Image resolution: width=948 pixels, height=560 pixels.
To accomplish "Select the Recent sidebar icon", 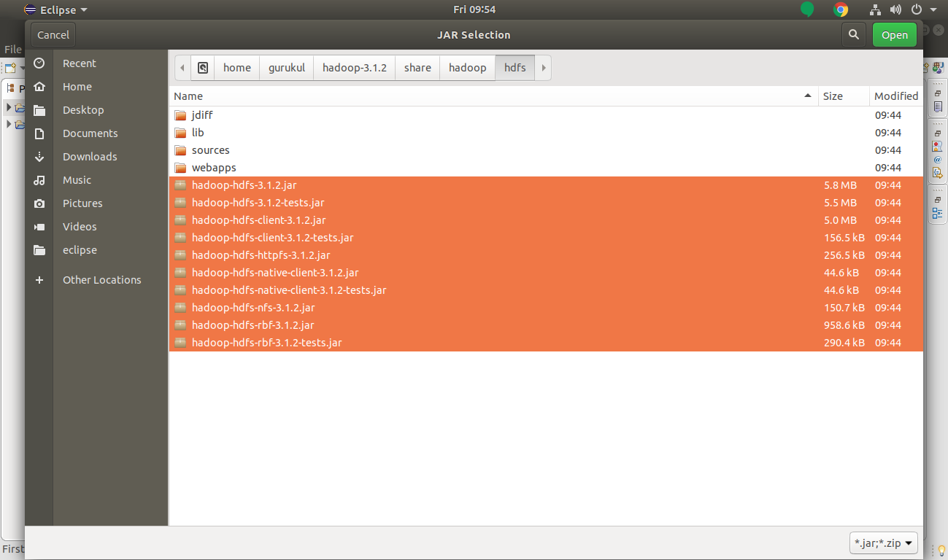I will (x=39, y=63).
